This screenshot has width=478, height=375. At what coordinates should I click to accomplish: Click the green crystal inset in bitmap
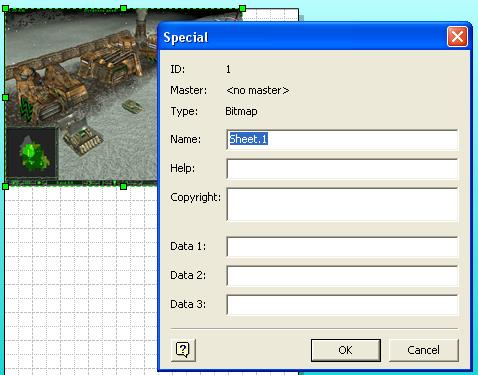pos(31,152)
